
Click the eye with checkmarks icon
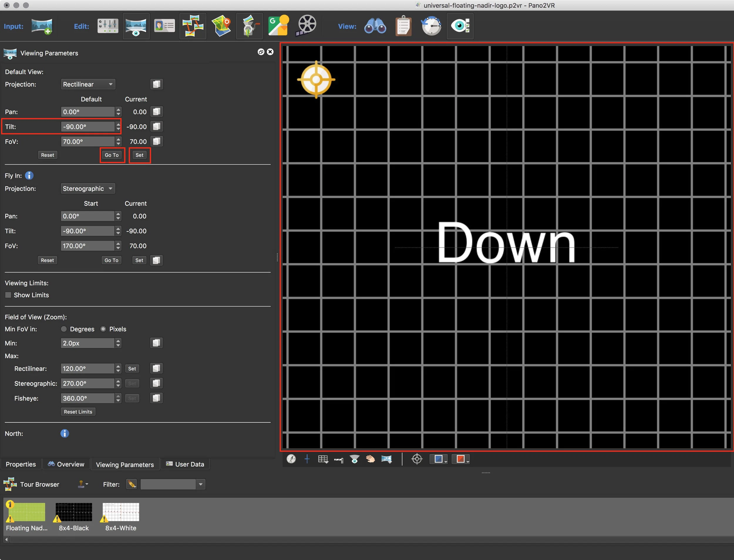tap(460, 26)
